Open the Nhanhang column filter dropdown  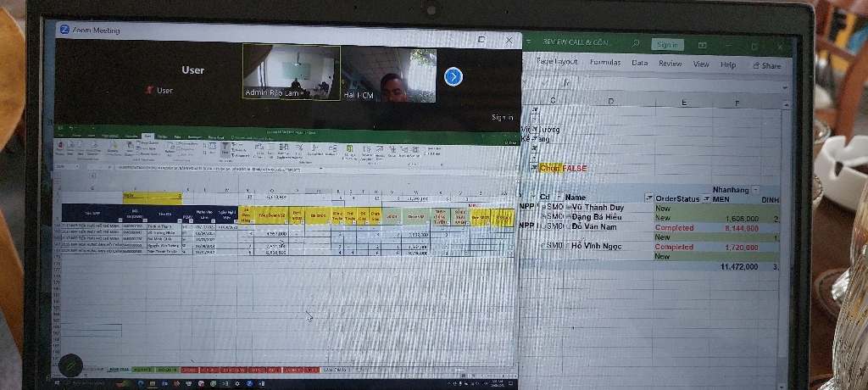(755, 189)
